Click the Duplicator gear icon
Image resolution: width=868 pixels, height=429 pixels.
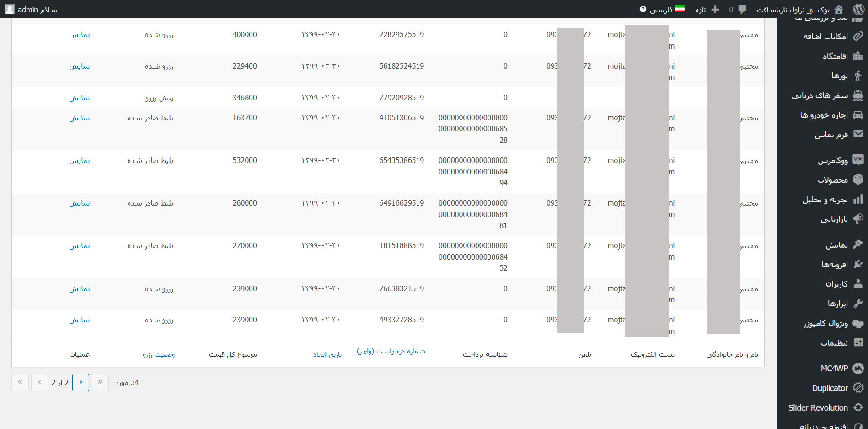tap(858, 388)
